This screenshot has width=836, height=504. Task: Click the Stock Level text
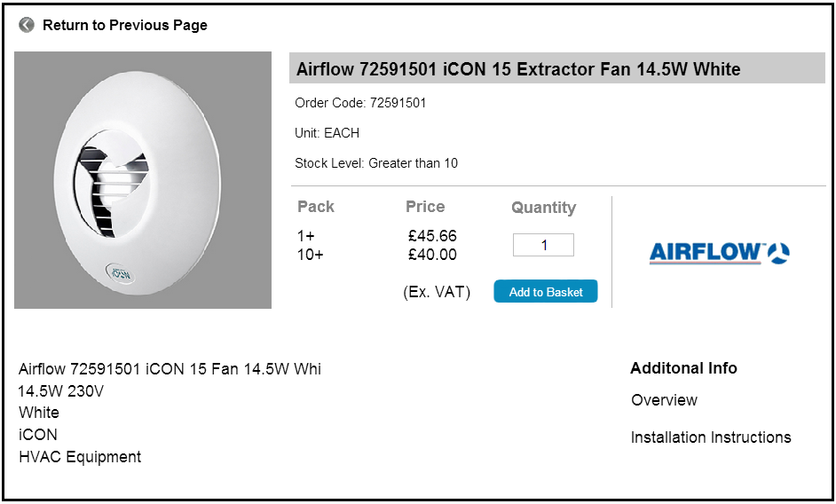376,163
